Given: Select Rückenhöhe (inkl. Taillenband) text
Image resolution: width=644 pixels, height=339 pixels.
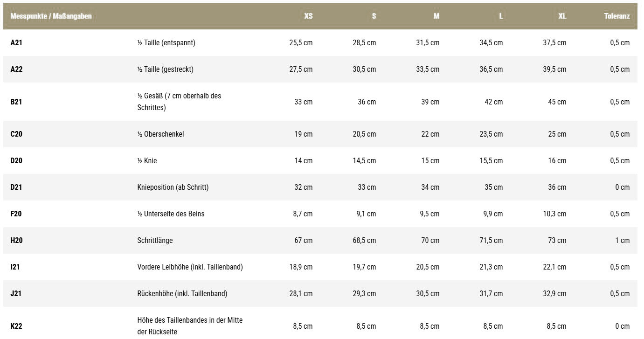Looking at the screenshot, I should 182,293.
